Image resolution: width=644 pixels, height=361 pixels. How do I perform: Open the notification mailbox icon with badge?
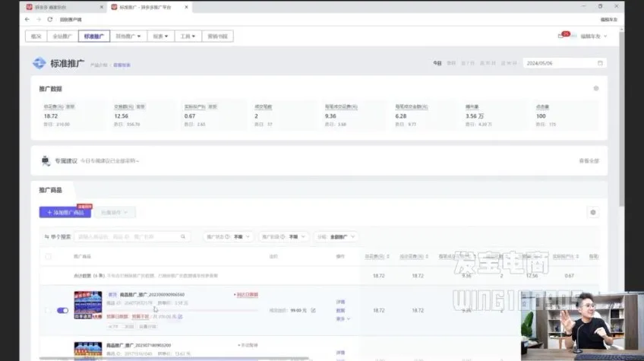(x=560, y=36)
